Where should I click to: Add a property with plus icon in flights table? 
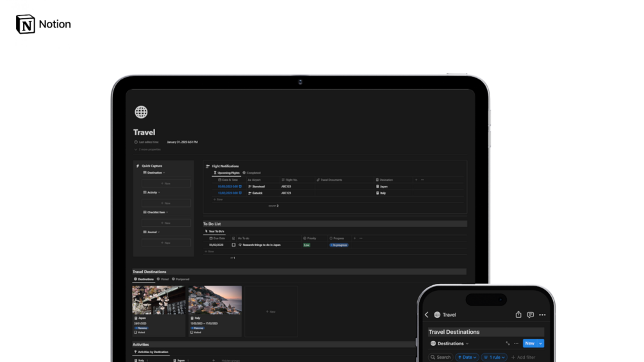[x=416, y=180]
